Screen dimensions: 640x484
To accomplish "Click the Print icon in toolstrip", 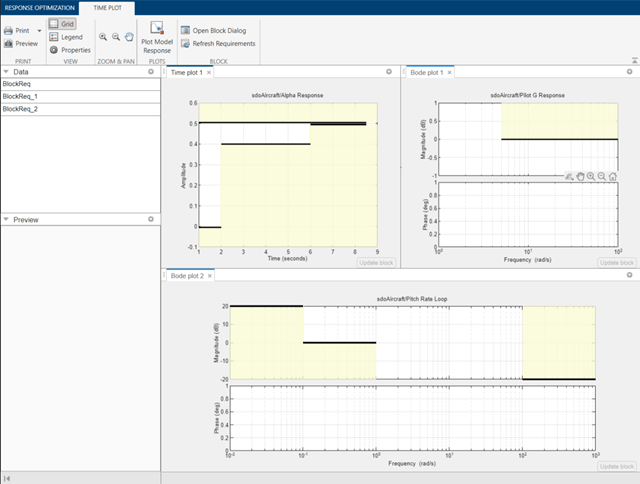I will (x=9, y=31).
